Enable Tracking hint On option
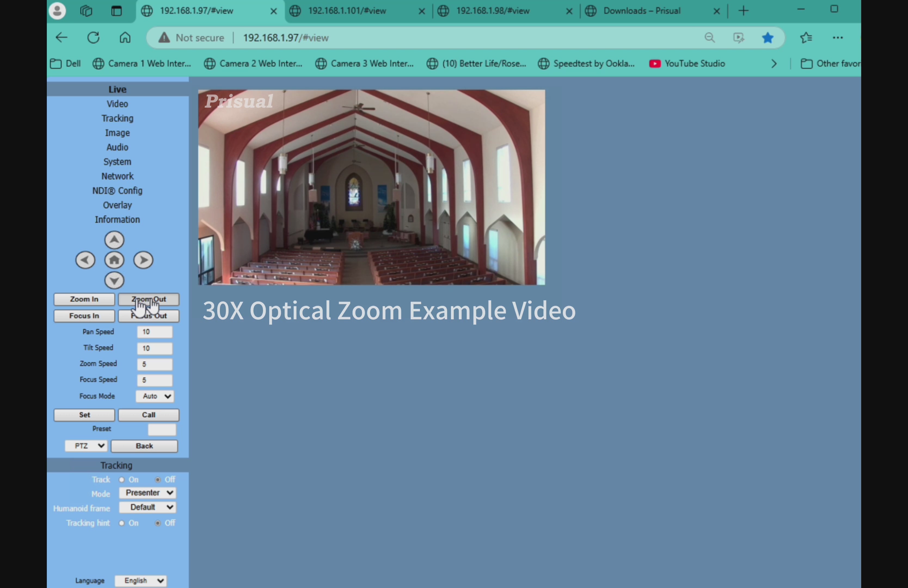The image size is (908, 588). pos(122,523)
